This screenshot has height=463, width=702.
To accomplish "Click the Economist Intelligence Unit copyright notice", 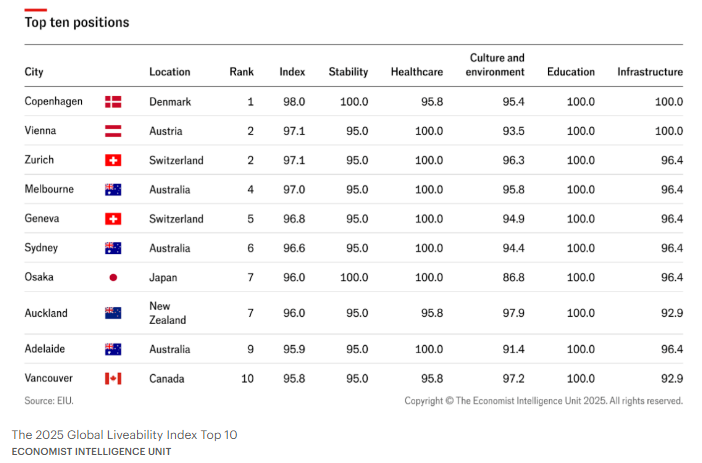I will 544,400.
